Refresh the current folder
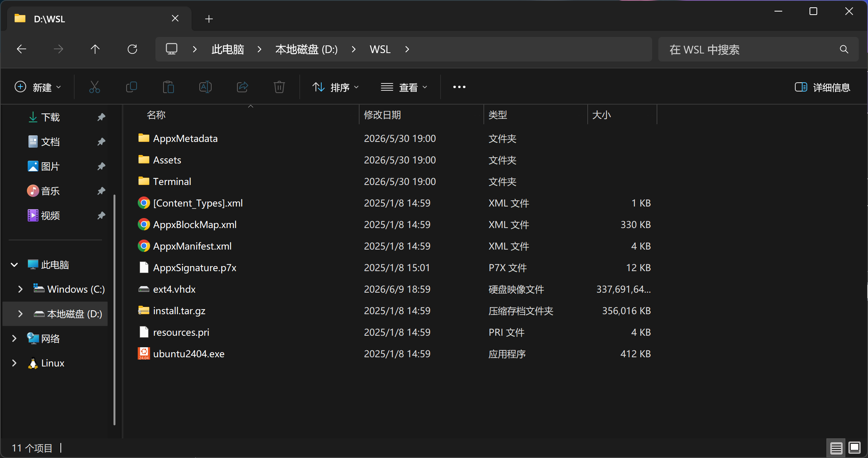 tap(132, 49)
